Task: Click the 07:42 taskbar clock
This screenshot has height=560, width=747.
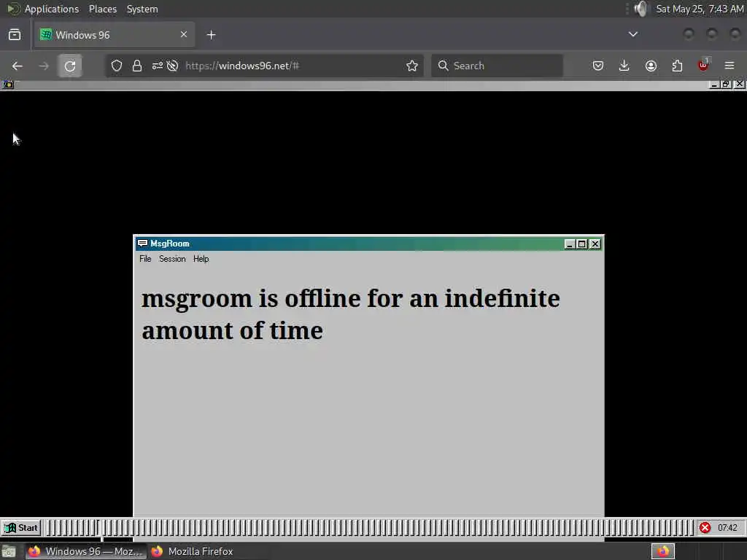Action: [x=727, y=528]
